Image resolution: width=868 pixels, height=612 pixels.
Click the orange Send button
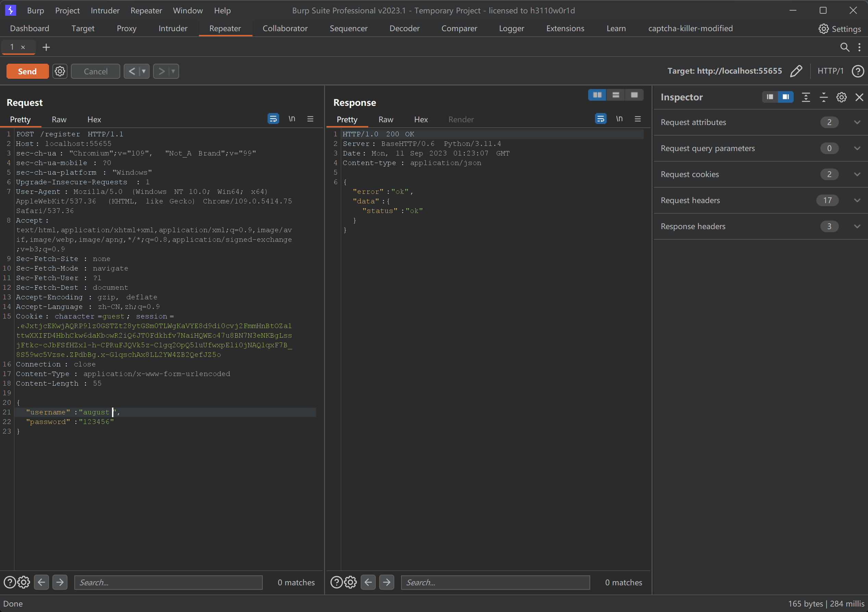point(27,71)
